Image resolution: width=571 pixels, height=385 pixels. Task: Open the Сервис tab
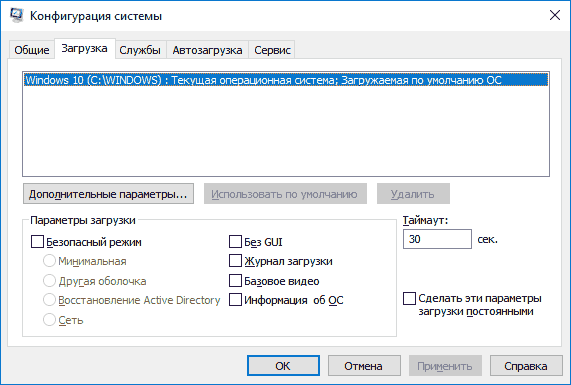(x=272, y=50)
